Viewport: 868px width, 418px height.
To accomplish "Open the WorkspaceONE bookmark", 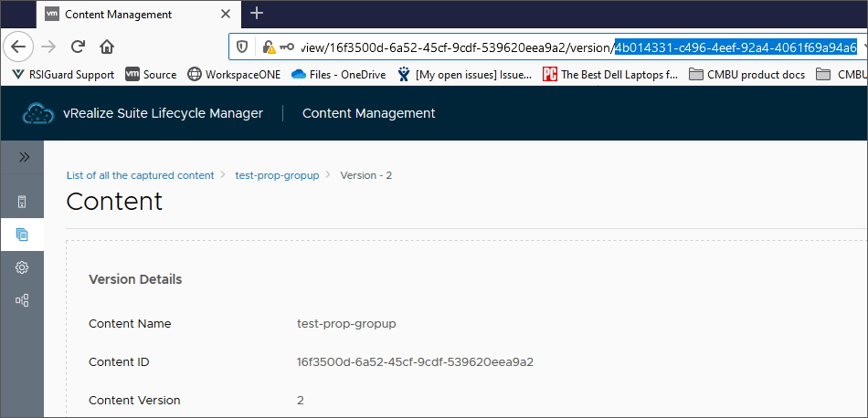I will (234, 75).
